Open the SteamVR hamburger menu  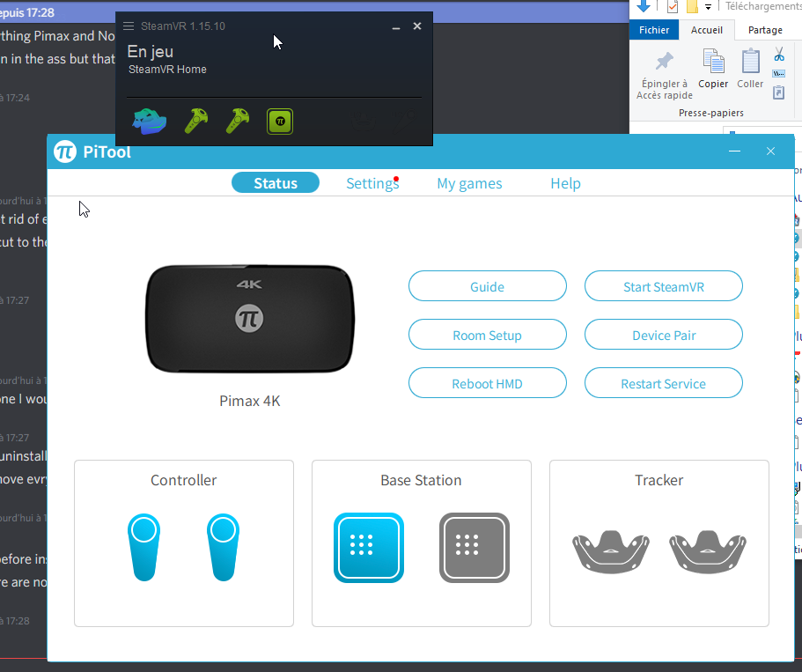[x=129, y=26]
